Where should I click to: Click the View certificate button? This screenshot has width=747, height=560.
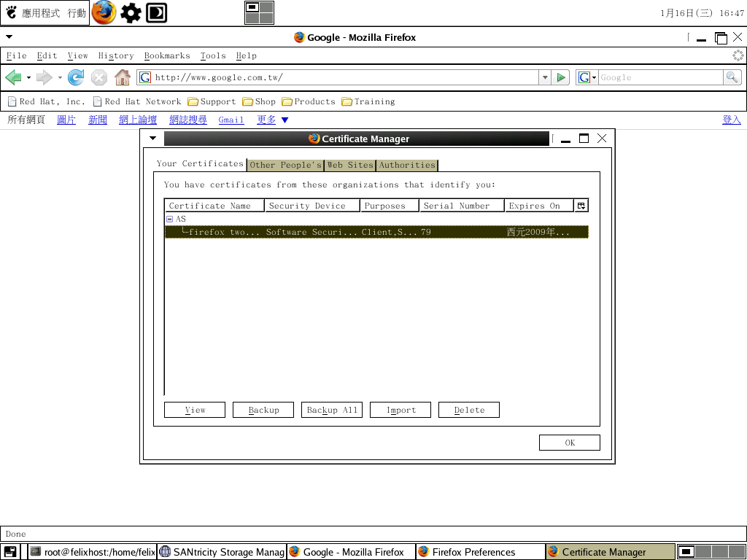(x=195, y=410)
